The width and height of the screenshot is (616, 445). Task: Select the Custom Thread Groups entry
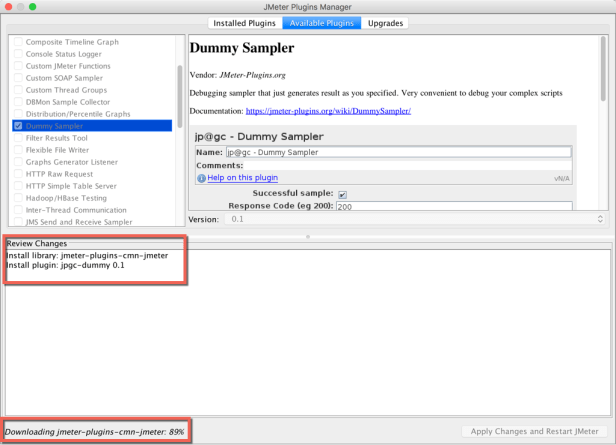pyautogui.click(x=66, y=90)
